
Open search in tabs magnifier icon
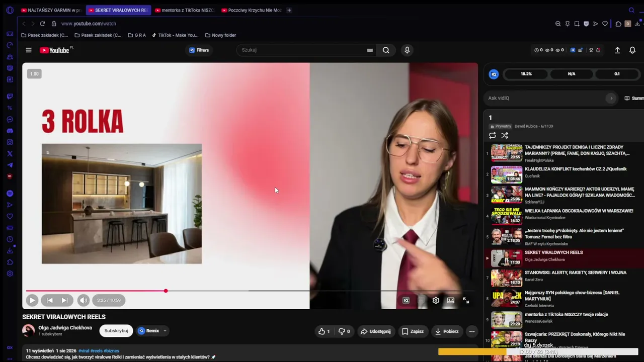pos(631,10)
